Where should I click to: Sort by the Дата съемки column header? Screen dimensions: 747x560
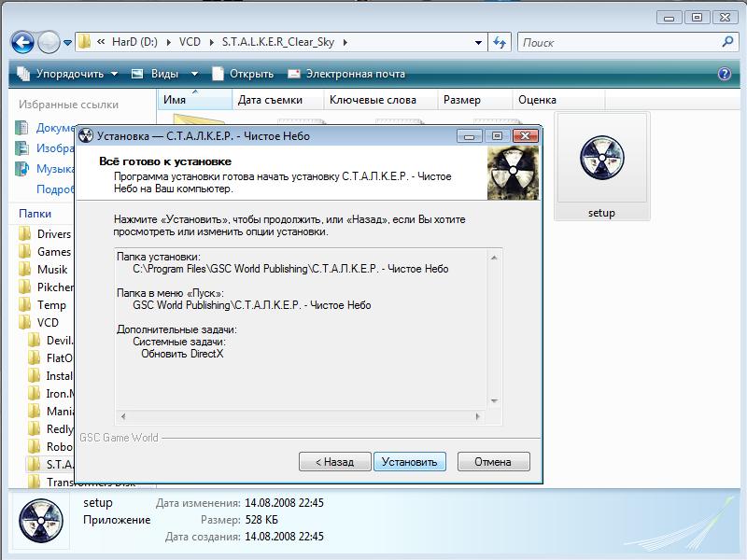coord(277,100)
